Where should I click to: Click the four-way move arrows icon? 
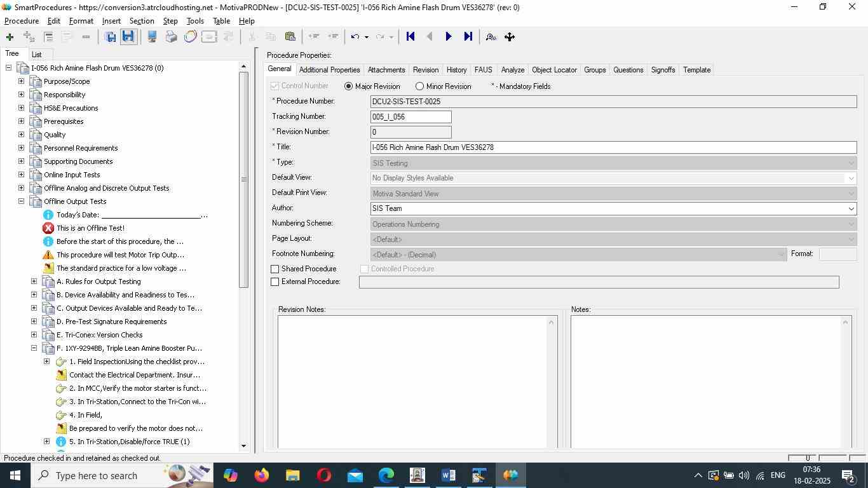point(510,37)
